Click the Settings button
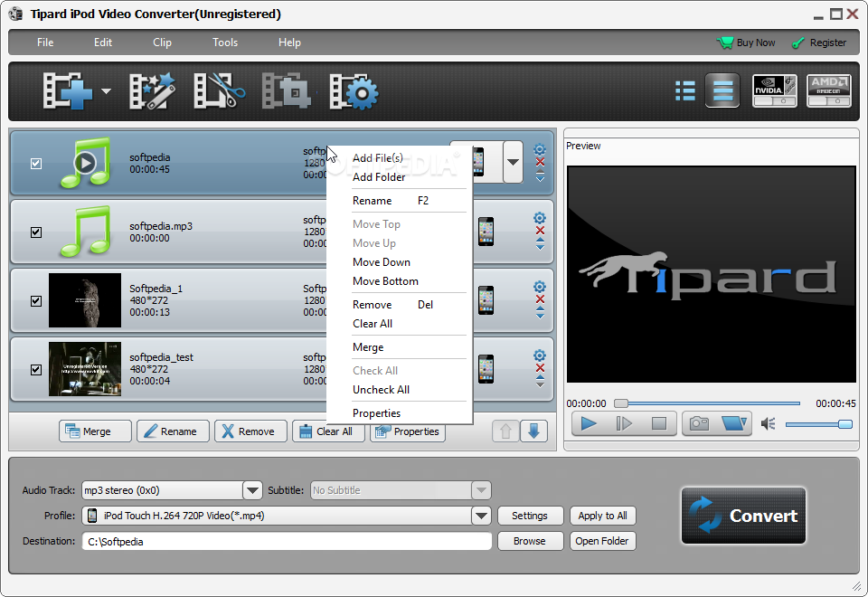Screen dimensions: 868x597 click(531, 516)
